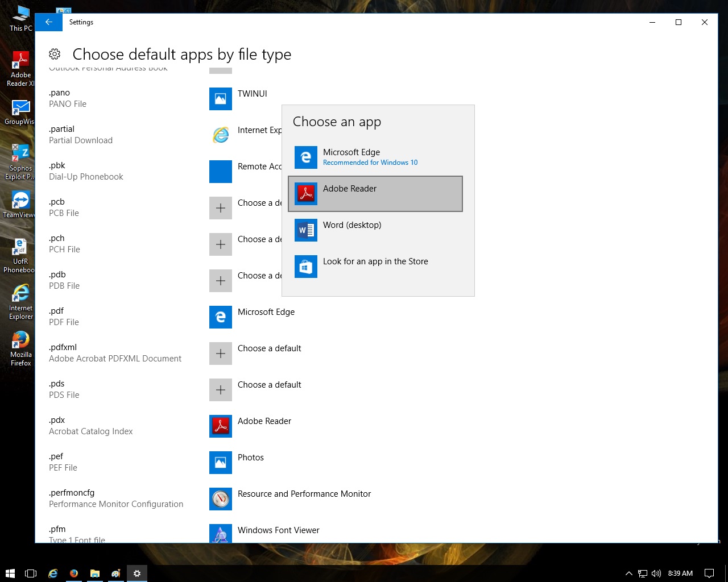The image size is (728, 582).
Task: Click Photos icon for .pef file type
Action: coord(221,463)
